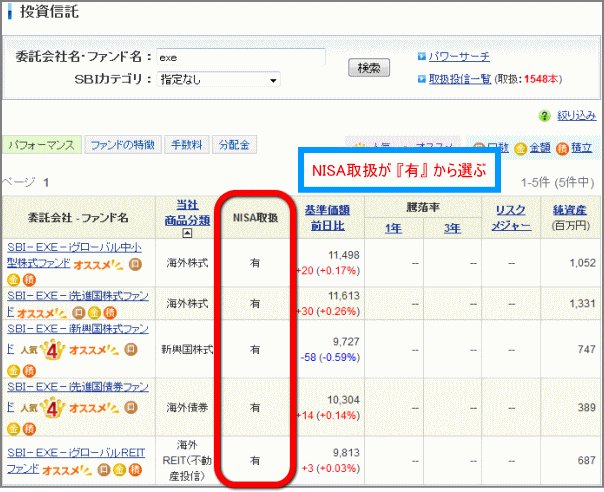Click 積 icon in 先進国債券ファンド row
This screenshot has height=492, width=604.
pyautogui.click(x=29, y=428)
